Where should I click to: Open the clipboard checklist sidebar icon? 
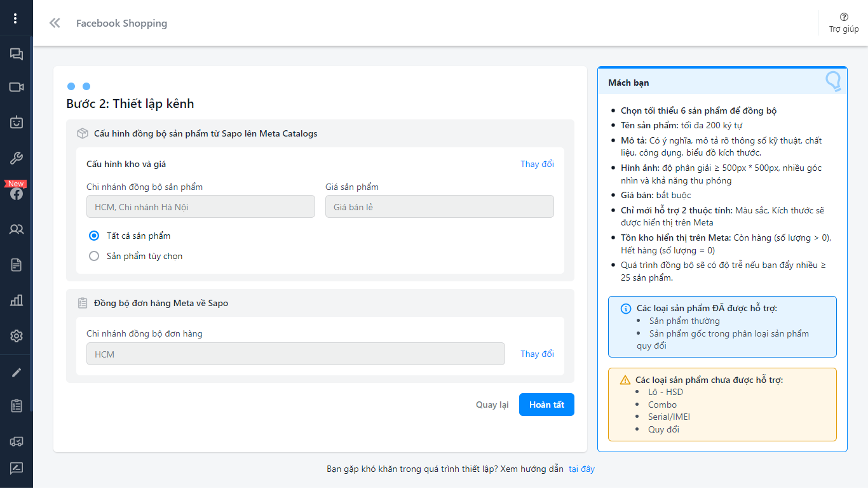[17, 405]
